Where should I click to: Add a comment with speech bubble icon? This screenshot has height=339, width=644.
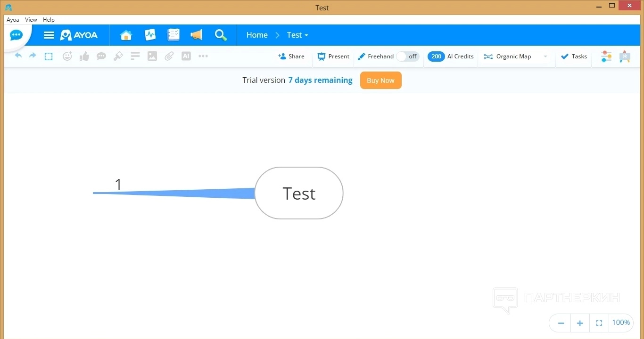[x=101, y=56]
